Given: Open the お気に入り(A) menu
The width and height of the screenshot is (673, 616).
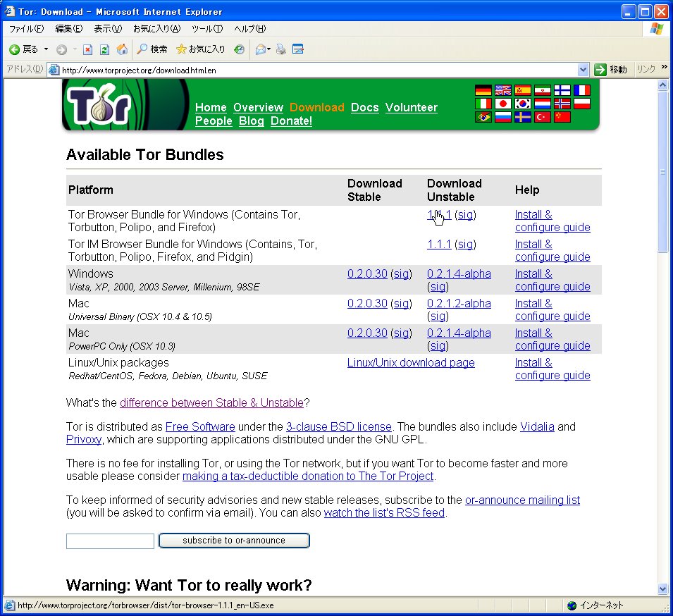Looking at the screenshot, I should 156,29.
